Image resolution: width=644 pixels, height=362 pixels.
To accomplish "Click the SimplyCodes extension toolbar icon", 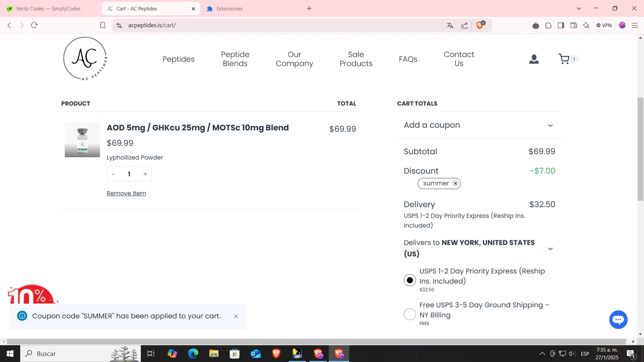I will [536, 25].
